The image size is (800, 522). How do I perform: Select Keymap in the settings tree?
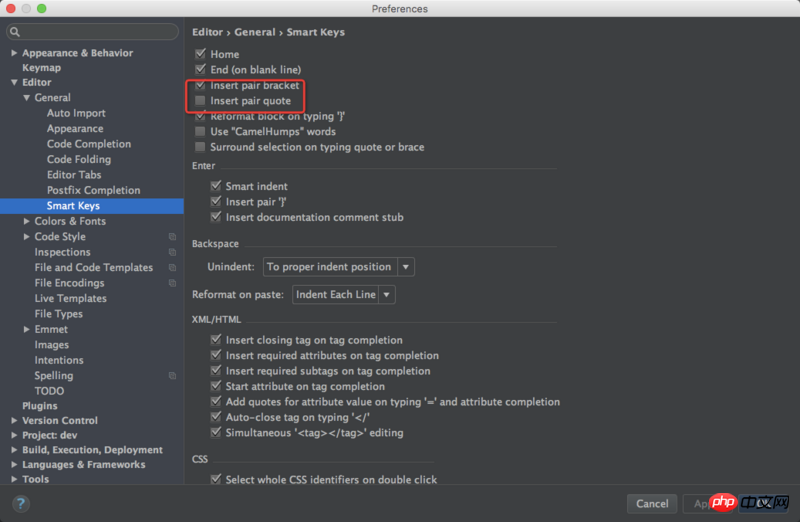tap(41, 68)
